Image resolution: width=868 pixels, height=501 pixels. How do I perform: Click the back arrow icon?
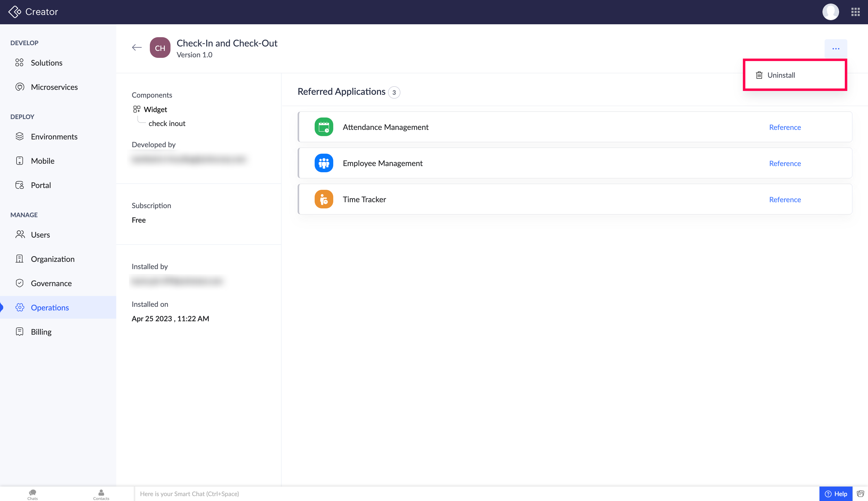coord(137,48)
